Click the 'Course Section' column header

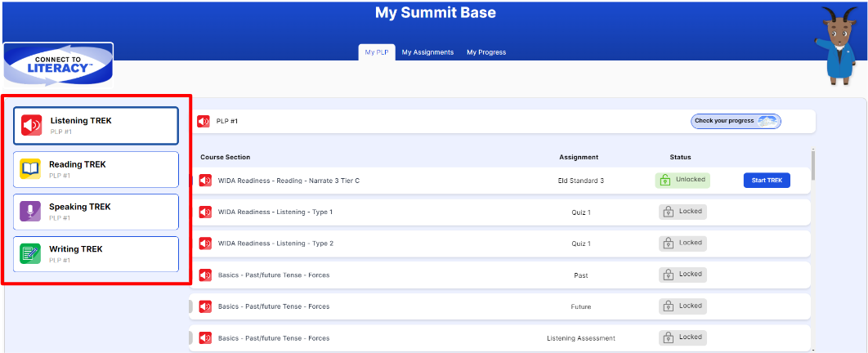pyautogui.click(x=226, y=157)
